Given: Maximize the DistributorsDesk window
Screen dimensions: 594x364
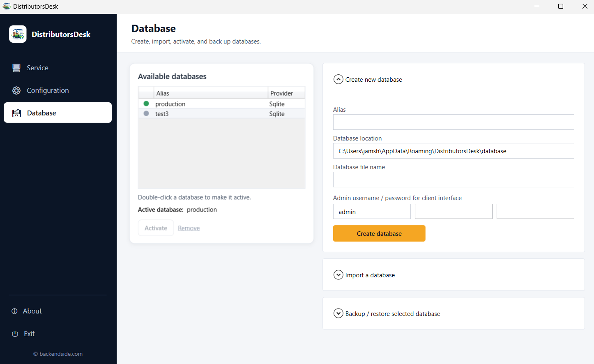Looking at the screenshot, I should point(561,6).
